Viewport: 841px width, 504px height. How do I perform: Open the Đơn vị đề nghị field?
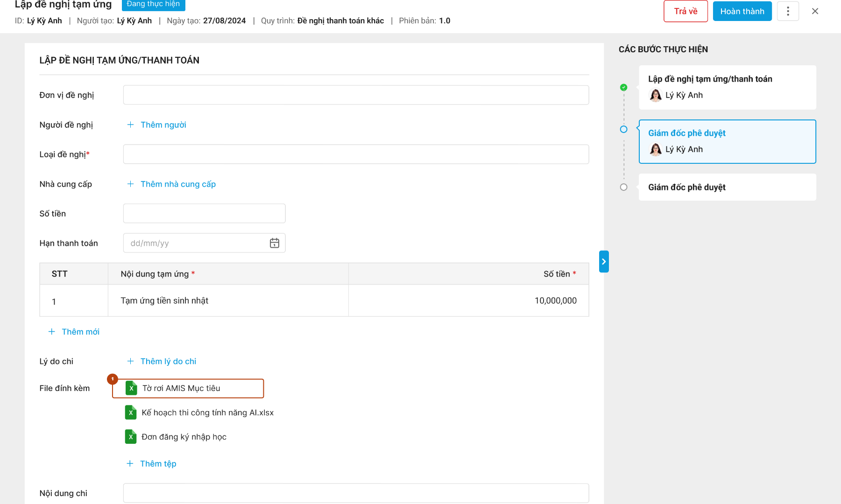click(x=356, y=95)
